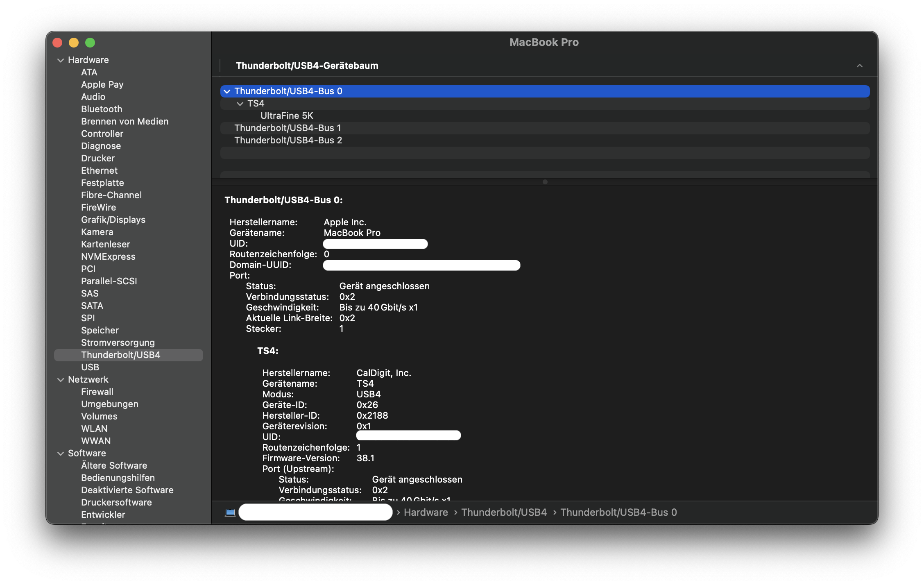Click the split-view divider handle dot
The width and height of the screenshot is (924, 585).
click(x=545, y=182)
